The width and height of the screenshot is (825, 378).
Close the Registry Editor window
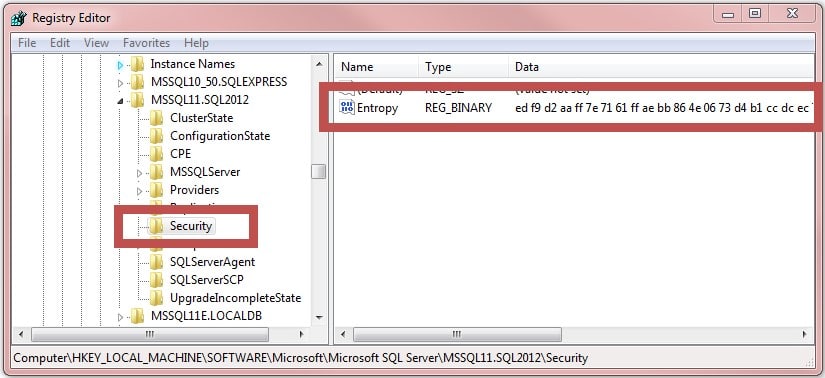(792, 14)
